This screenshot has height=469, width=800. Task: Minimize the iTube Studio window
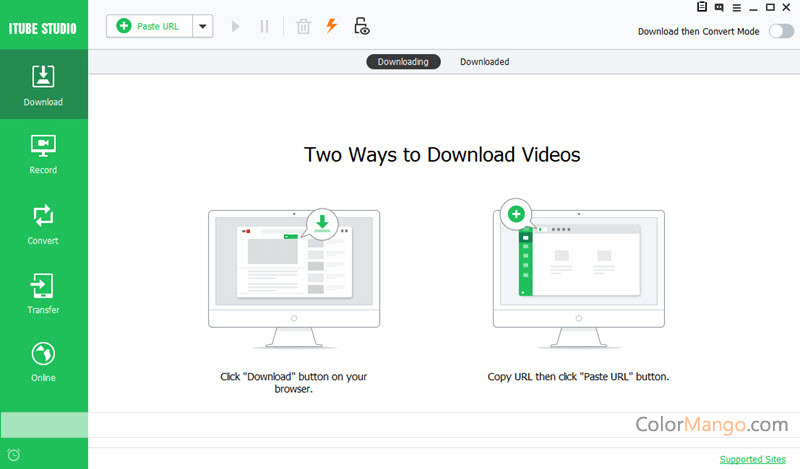pyautogui.click(x=753, y=8)
